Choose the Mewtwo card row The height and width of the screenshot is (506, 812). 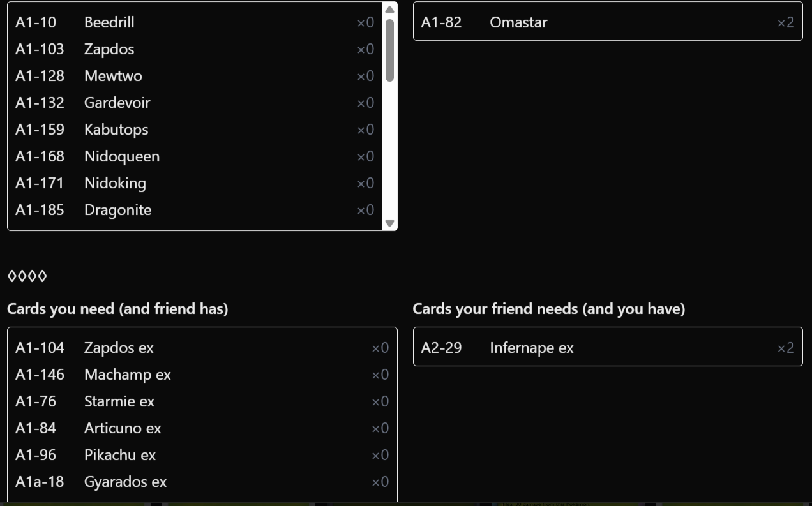(x=195, y=76)
